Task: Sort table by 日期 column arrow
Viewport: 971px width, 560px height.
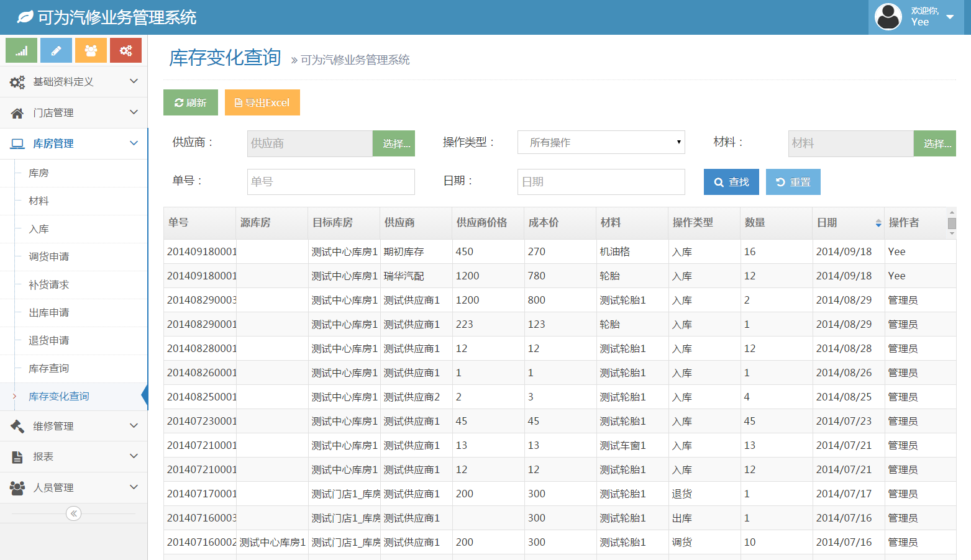Action: 878,223
